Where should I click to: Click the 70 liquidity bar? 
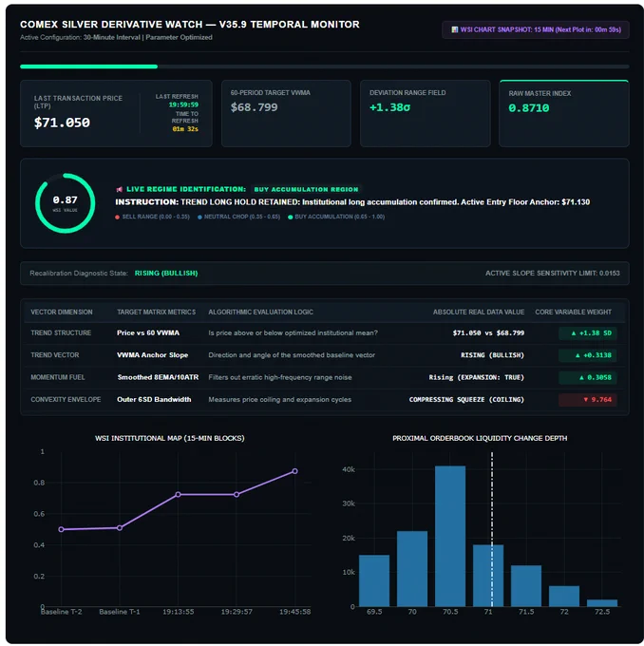(412, 569)
